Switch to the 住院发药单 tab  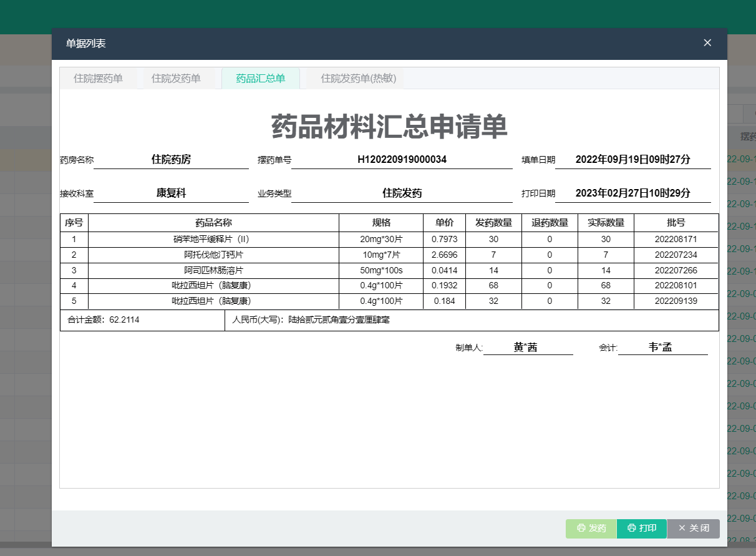pyautogui.click(x=176, y=78)
